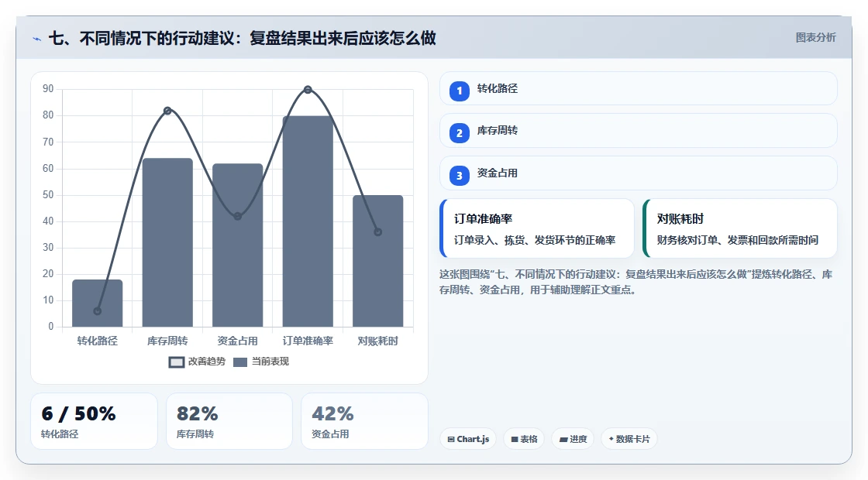The image size is (868, 480).
Task: Click the line point at 订单准确率 peak
Action: point(308,90)
